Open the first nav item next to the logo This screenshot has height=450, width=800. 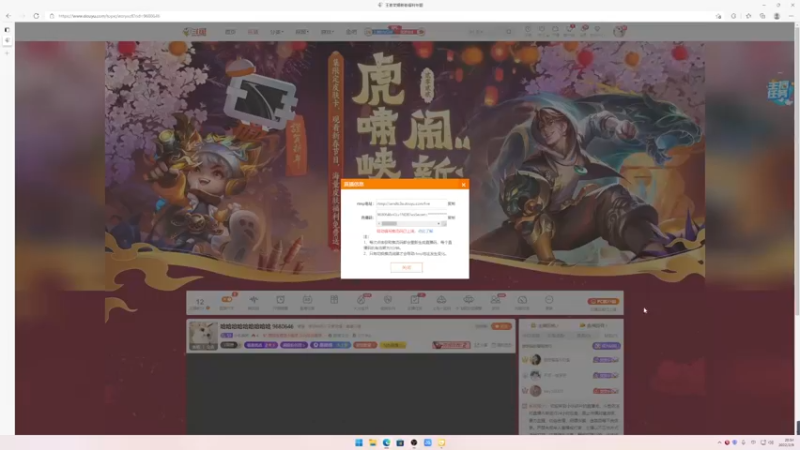coord(230,32)
